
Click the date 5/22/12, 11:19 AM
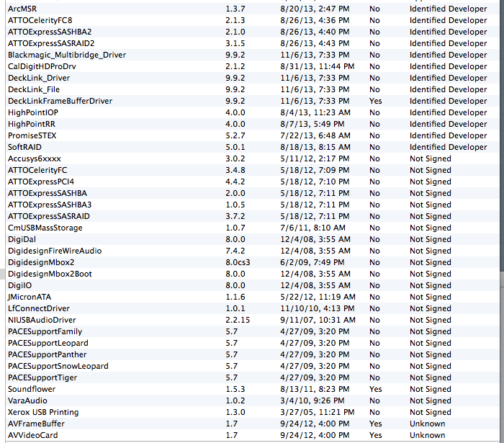[318, 297]
